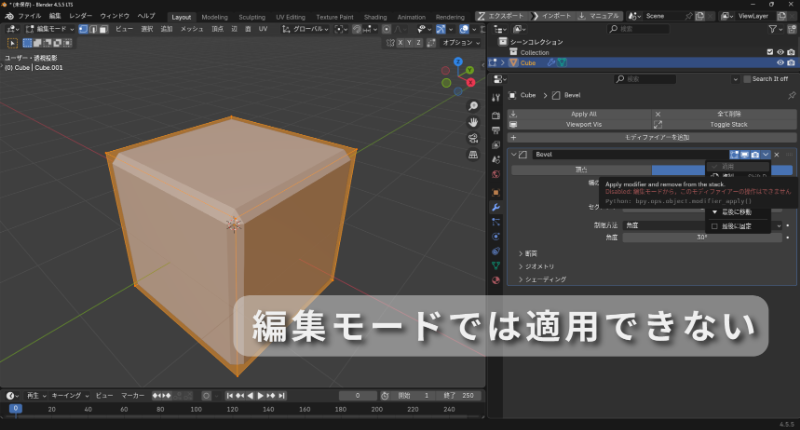Toggle Bevel modifier viewport display
The image size is (800, 430).
[x=744, y=155]
